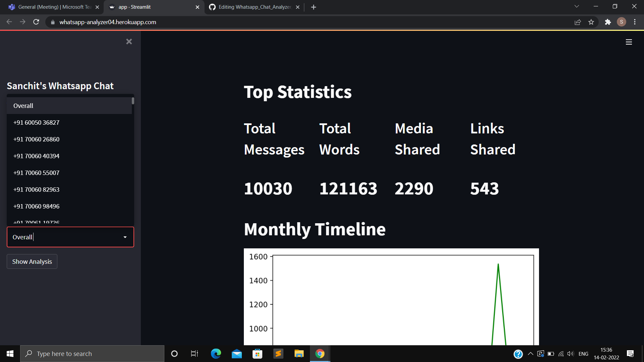Open File Explorer from the taskbar

click(299, 353)
